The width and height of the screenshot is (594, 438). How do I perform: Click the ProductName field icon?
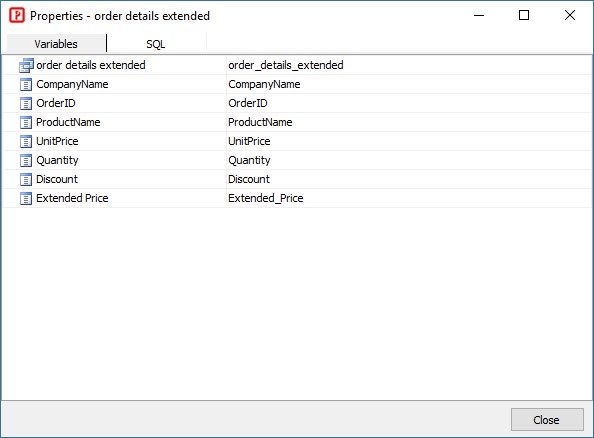pos(26,122)
